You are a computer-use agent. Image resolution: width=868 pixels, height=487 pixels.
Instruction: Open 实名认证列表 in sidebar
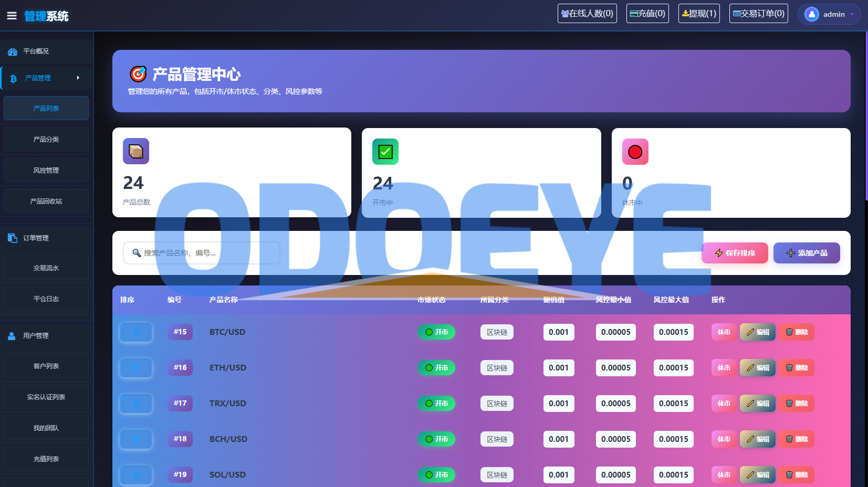[x=46, y=397]
